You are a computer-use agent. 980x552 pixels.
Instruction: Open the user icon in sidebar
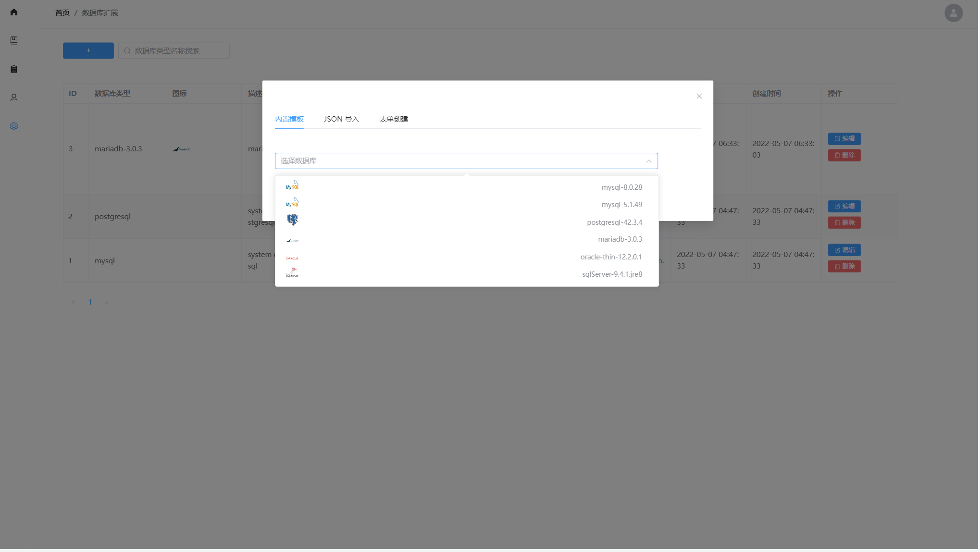14,98
